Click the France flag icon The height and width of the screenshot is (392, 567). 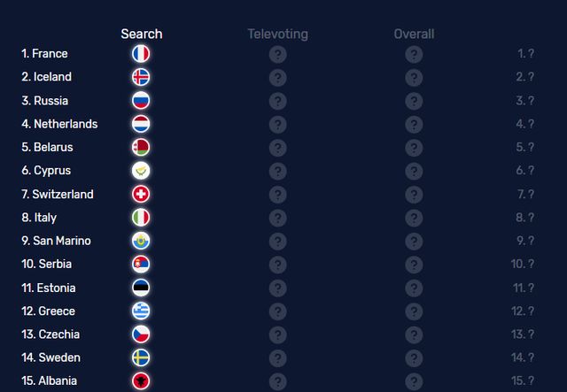(141, 54)
